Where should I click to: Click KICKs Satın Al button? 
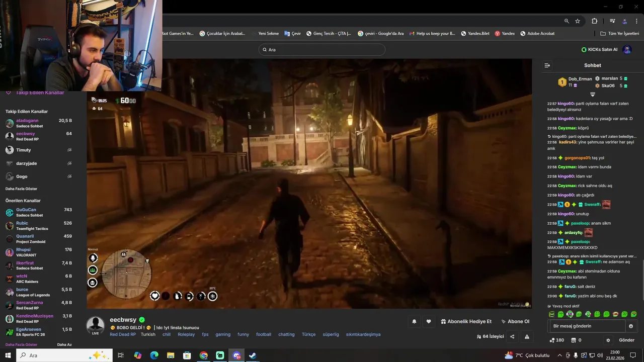(x=599, y=49)
